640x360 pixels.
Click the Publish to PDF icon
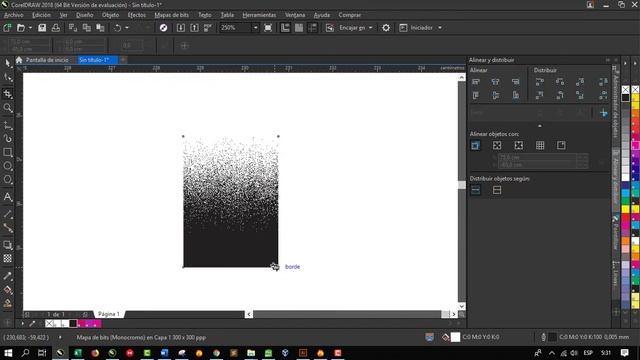pyautogui.click(x=208, y=28)
